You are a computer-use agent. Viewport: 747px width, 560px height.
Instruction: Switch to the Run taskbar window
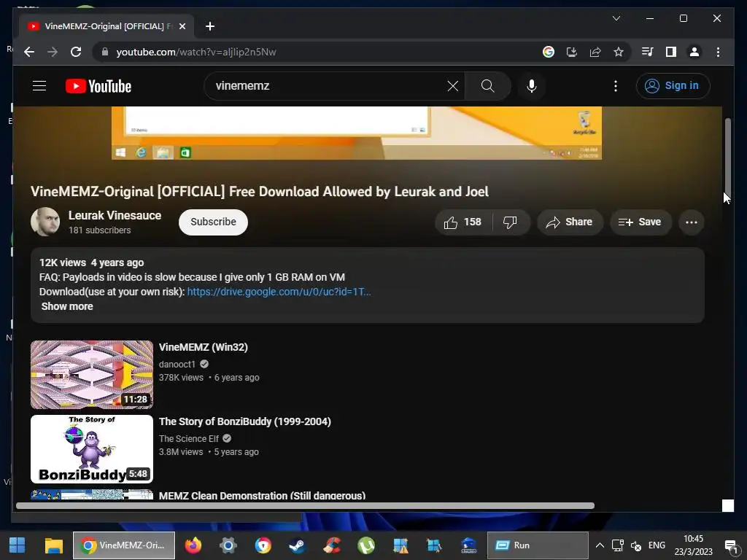coord(538,545)
